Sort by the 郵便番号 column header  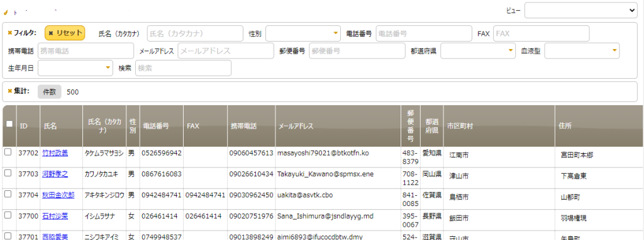(410, 126)
